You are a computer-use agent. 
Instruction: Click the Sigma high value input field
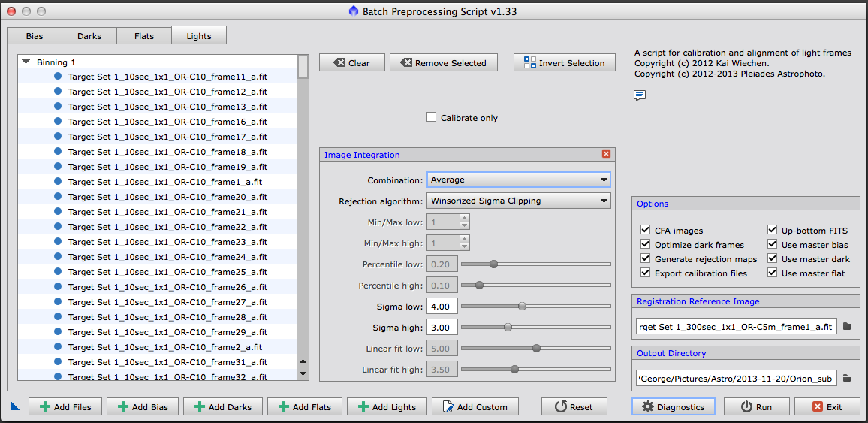coord(442,328)
